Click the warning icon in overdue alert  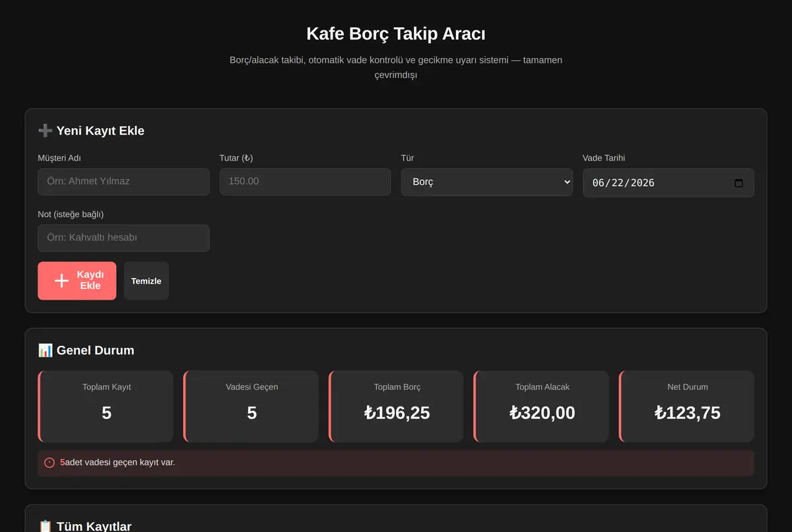point(49,463)
